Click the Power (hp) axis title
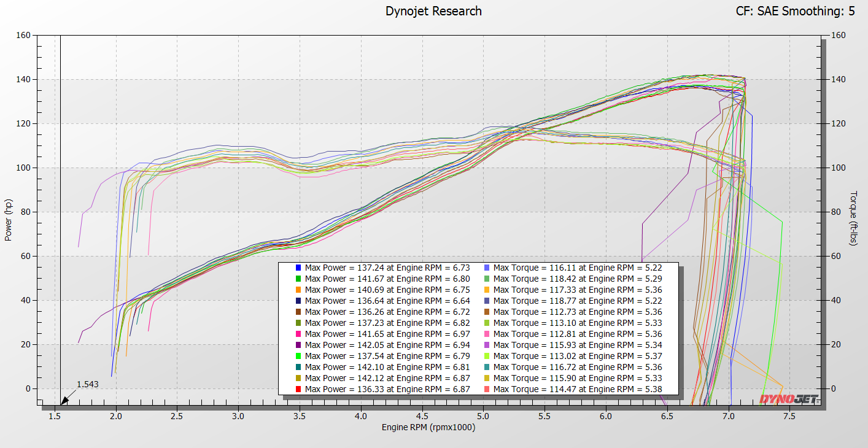 tap(8, 218)
